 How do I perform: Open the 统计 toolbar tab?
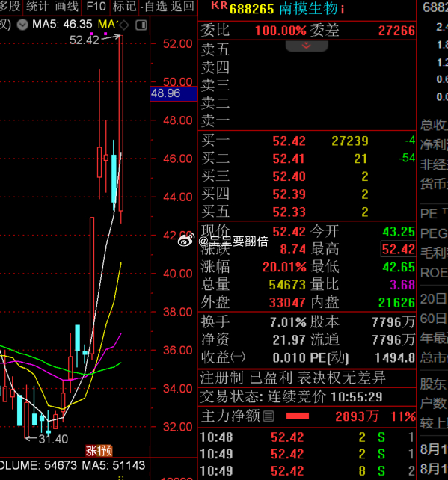[37, 6]
